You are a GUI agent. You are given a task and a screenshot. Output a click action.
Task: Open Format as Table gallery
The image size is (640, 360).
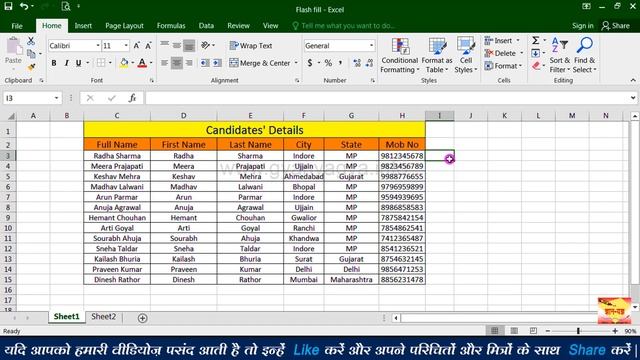click(437, 56)
